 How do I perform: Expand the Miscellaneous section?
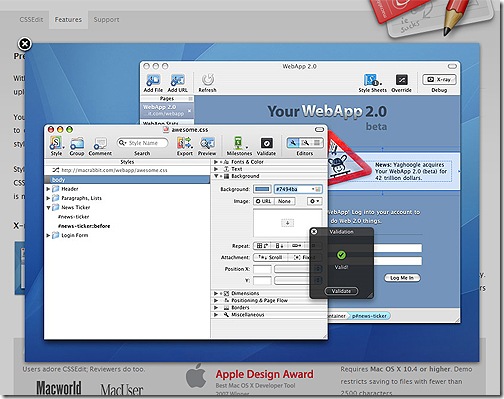coord(216,315)
